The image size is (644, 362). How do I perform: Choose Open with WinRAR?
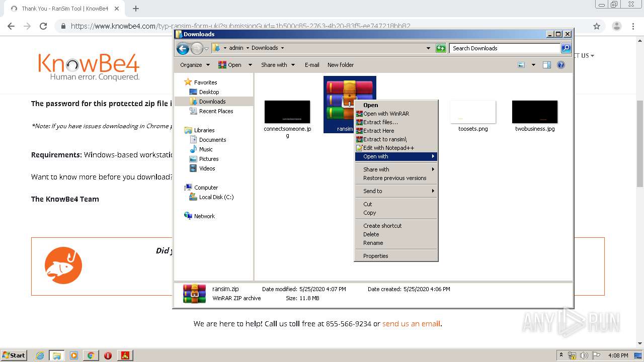click(x=396, y=114)
